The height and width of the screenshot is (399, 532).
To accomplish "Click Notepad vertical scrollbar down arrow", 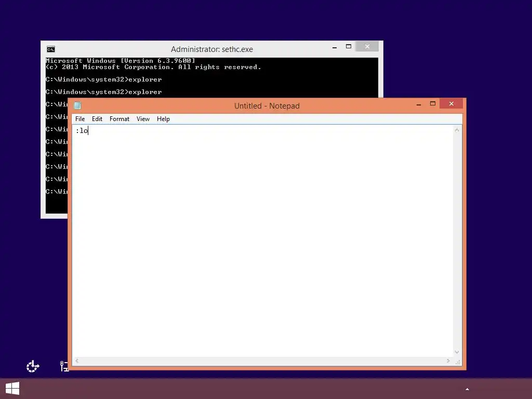I will pyautogui.click(x=457, y=352).
